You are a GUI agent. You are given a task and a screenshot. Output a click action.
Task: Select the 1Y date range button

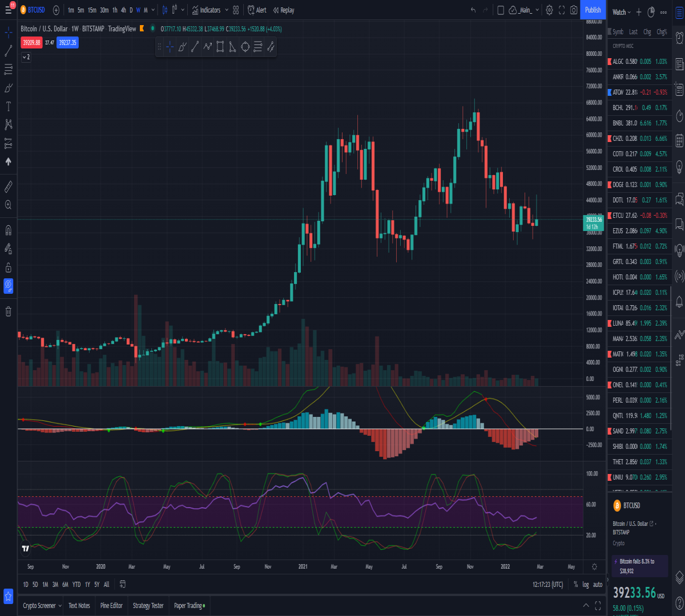87,585
